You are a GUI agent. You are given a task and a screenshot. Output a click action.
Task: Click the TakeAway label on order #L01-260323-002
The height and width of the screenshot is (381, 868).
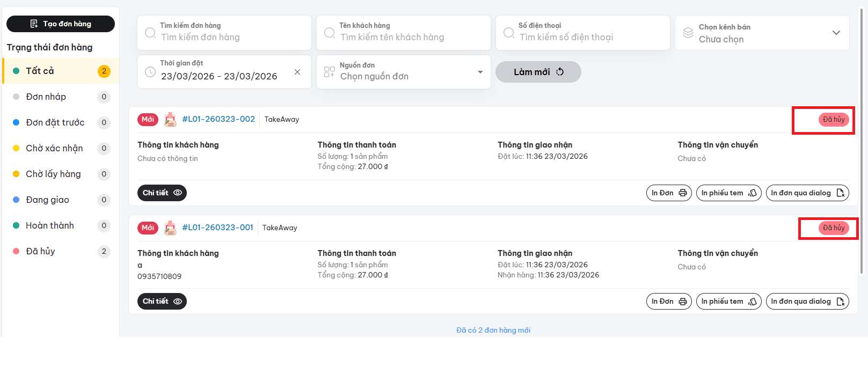pos(282,119)
